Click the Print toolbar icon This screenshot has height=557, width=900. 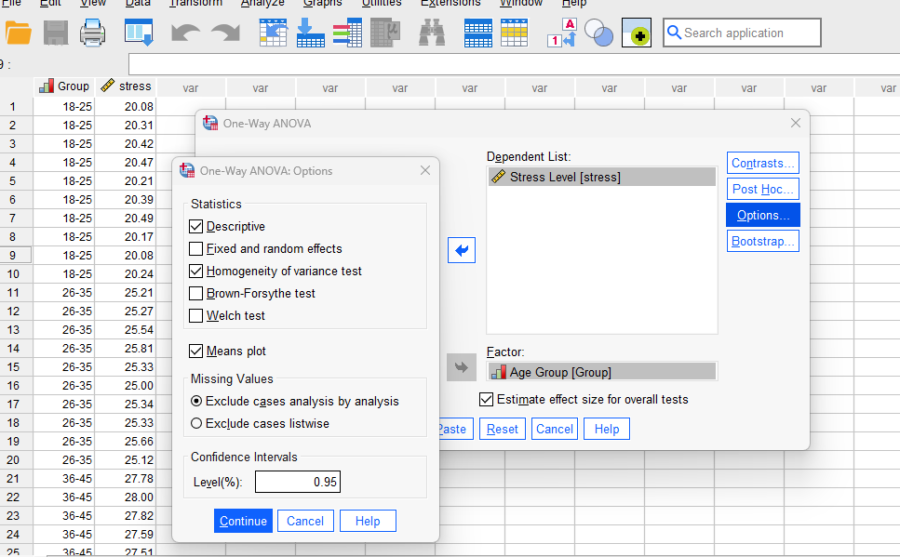93,33
